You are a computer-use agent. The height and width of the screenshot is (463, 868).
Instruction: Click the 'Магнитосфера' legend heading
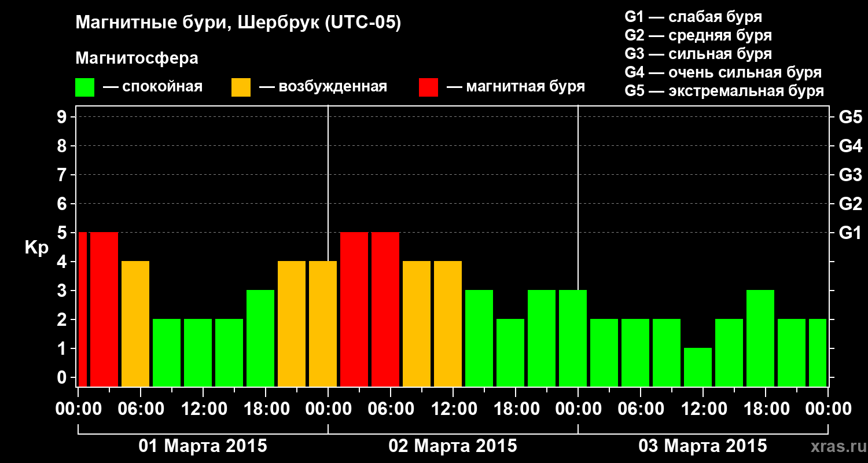(137, 58)
